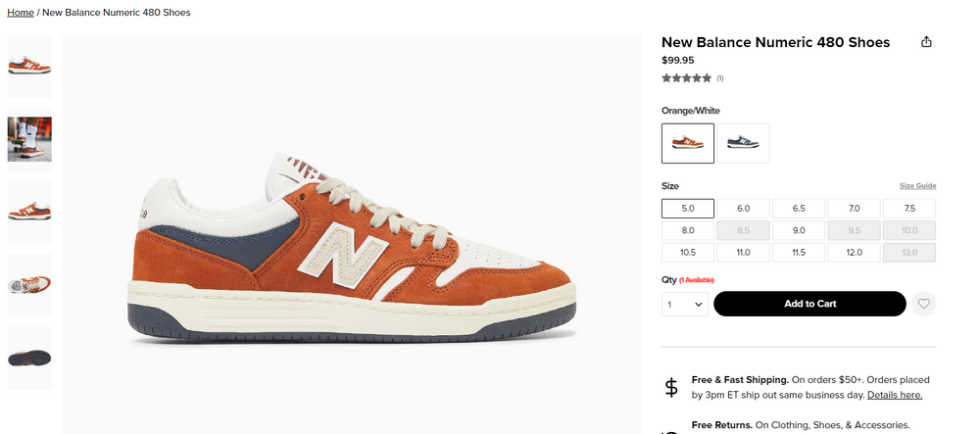The width and height of the screenshot is (980, 434).
Task: Go to Home via breadcrumb
Action: click(x=20, y=13)
